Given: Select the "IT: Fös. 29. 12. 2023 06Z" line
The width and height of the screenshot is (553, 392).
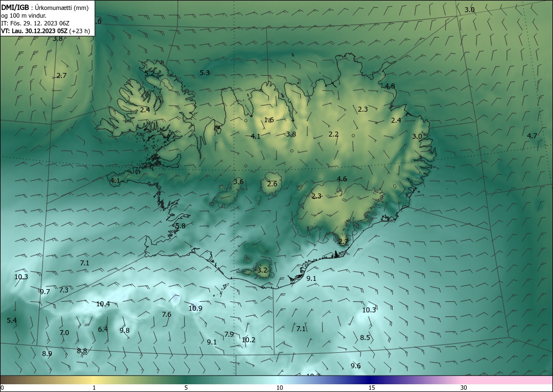Looking at the screenshot, I should click(35, 24).
